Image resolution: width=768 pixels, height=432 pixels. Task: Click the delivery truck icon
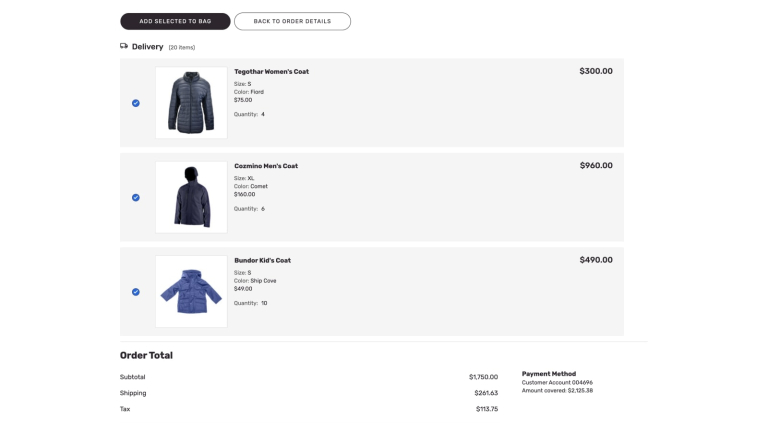pyautogui.click(x=124, y=46)
